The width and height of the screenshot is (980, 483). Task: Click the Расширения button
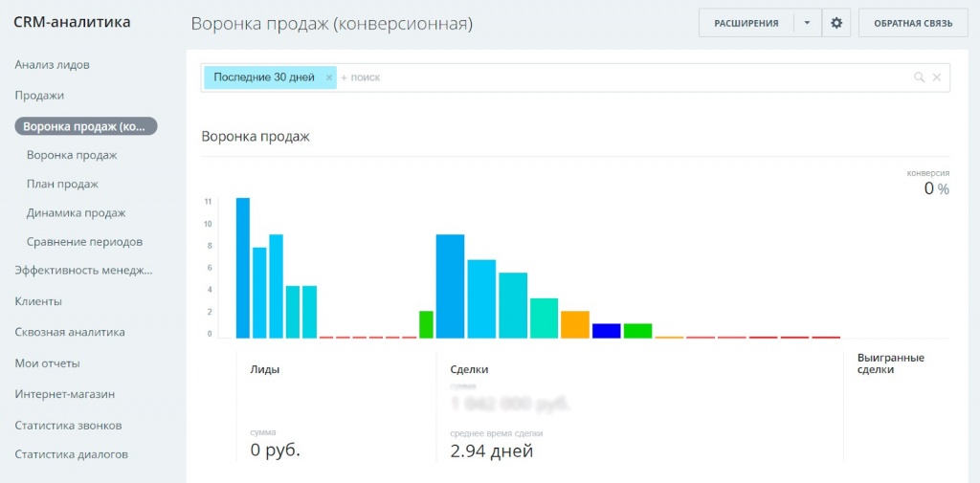[x=746, y=23]
